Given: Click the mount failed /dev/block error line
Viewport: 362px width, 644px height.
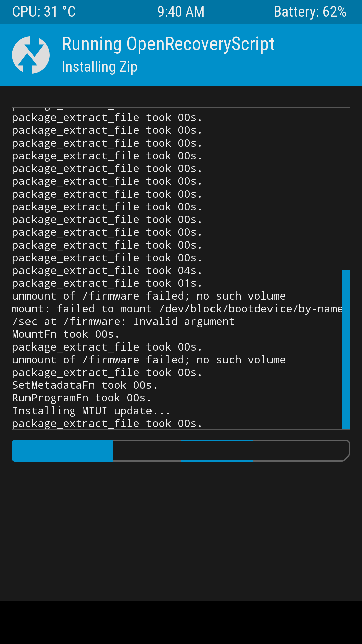Looking at the screenshot, I should [x=177, y=309].
